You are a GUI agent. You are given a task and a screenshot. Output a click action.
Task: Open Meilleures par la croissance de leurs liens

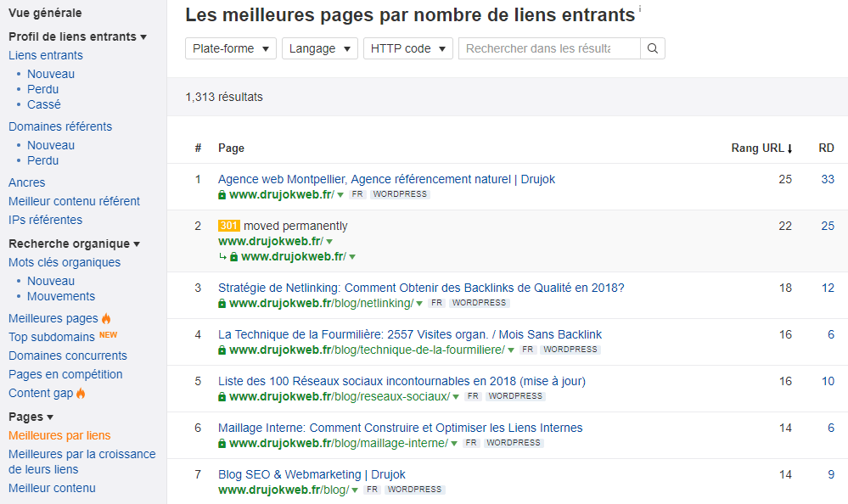pos(81,462)
